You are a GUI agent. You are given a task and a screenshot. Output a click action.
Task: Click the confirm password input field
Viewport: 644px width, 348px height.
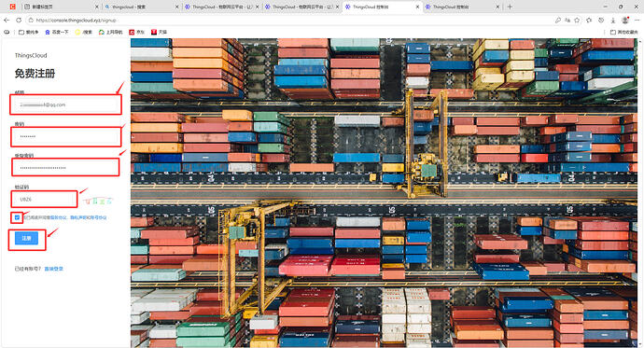pyautogui.click(x=65, y=167)
